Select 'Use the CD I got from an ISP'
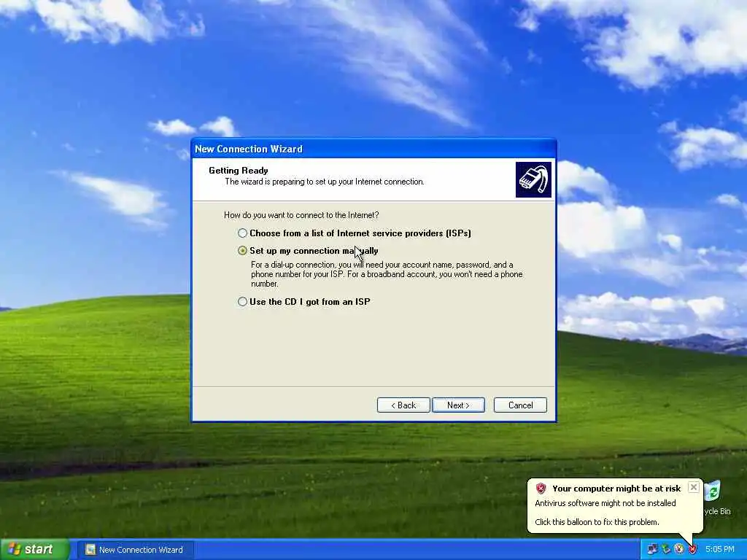The height and width of the screenshot is (560, 747). pos(242,301)
